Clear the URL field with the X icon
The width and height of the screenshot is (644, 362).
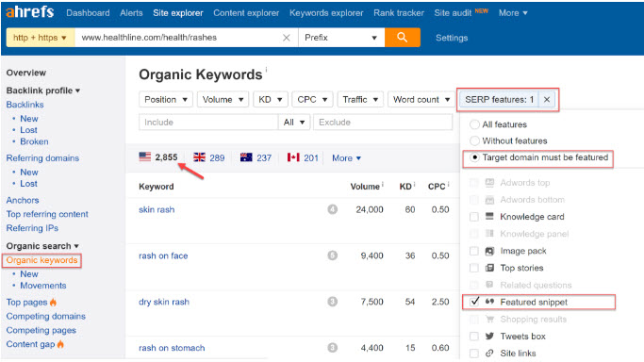pos(287,38)
